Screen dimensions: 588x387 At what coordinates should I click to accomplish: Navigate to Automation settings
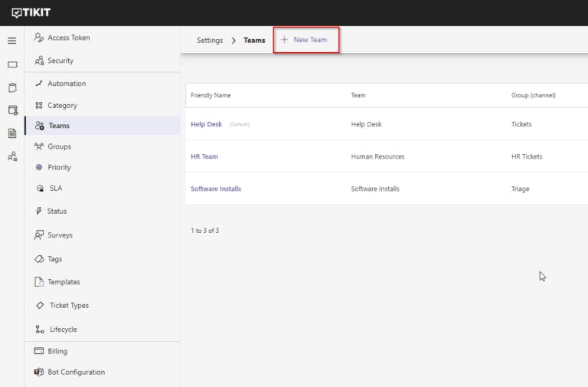point(67,84)
